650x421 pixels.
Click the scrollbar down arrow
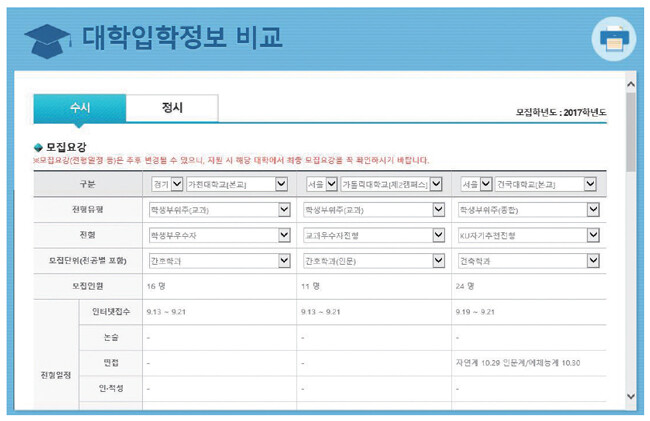coord(630,397)
